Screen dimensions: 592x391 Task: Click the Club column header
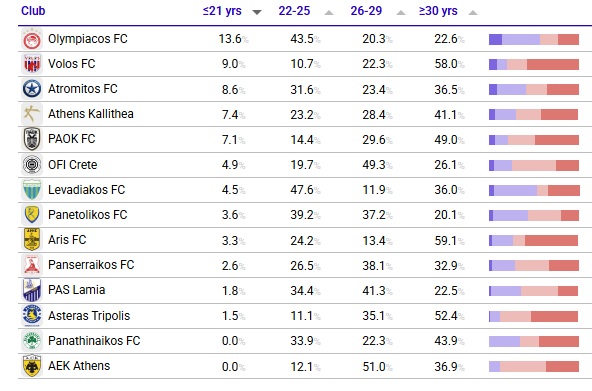[x=33, y=11]
